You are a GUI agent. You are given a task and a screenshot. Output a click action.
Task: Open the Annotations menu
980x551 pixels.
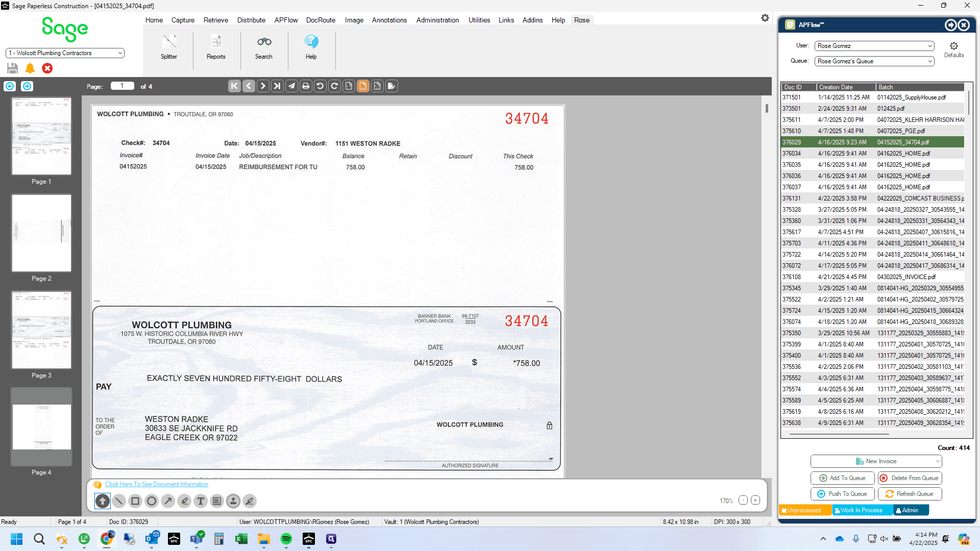[x=389, y=20]
